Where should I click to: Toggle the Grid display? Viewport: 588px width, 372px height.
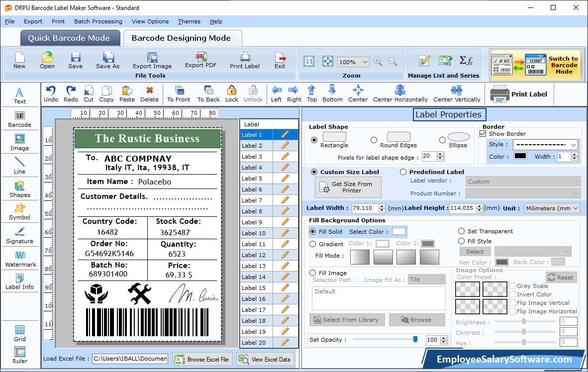pos(20,333)
